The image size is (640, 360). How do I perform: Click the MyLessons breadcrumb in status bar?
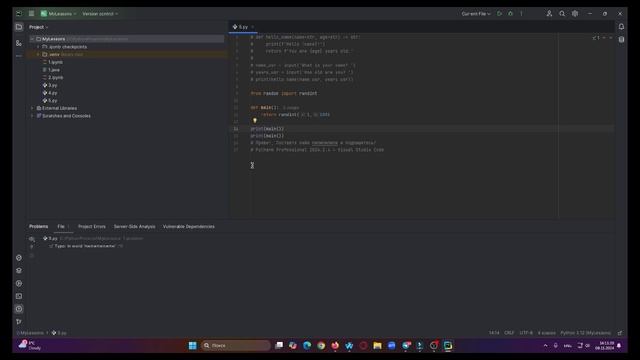tap(30, 333)
